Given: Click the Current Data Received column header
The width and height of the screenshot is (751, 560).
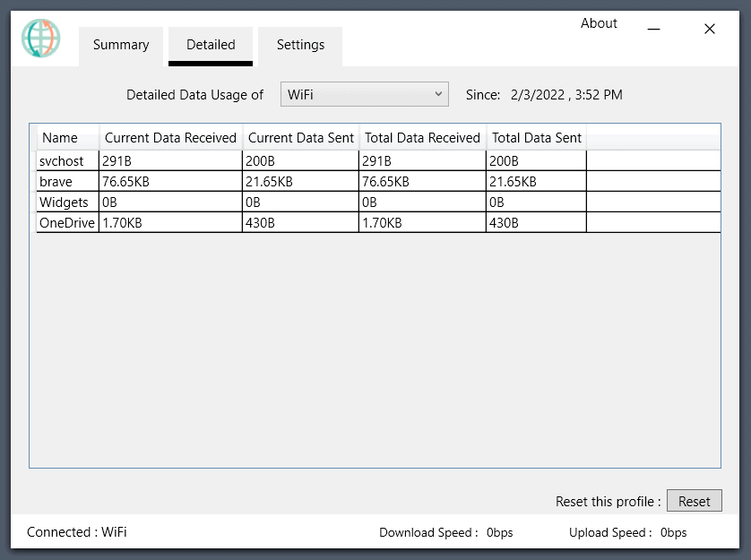Looking at the screenshot, I should click(x=169, y=137).
